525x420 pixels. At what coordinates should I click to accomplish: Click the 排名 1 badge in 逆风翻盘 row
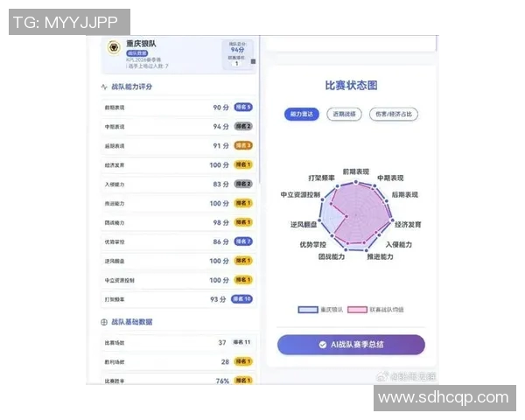point(243,261)
